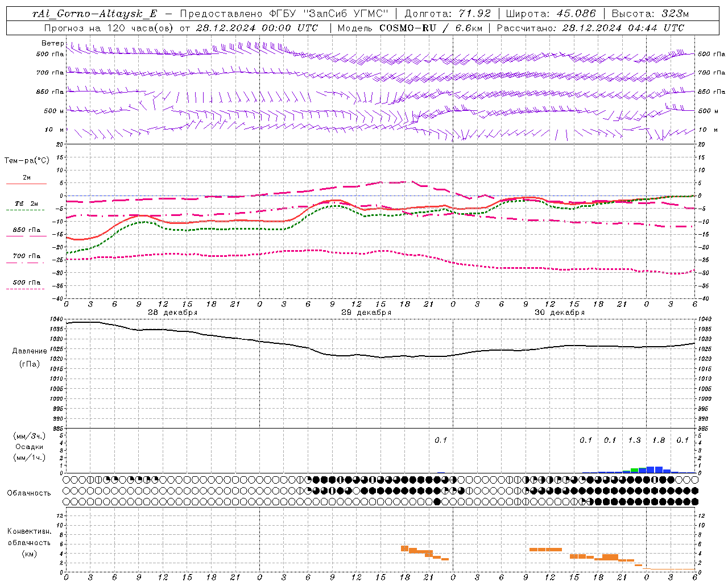Image resolution: width=728 pixels, height=582 pixels.
Task: Click the Td 2м legend entry
Action: coord(26,203)
